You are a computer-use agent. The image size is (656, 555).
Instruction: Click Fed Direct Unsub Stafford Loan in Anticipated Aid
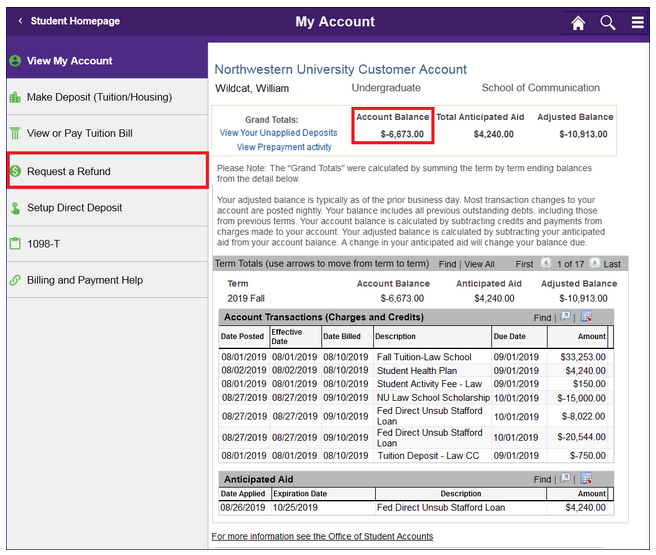pyautogui.click(x=441, y=507)
